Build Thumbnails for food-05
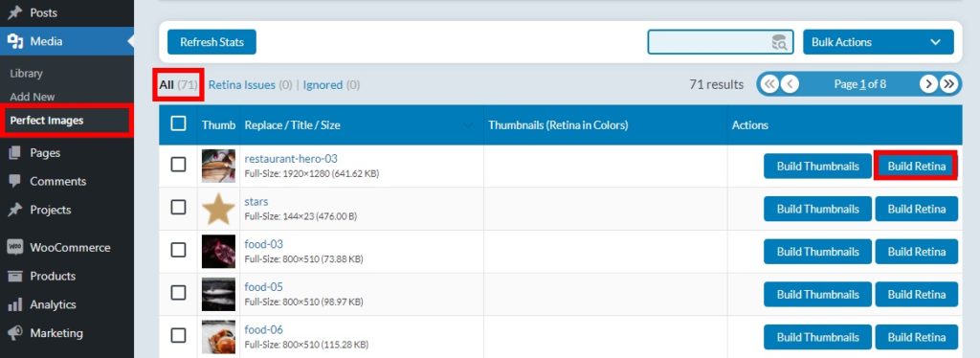This screenshot has width=980, height=358. (817, 294)
